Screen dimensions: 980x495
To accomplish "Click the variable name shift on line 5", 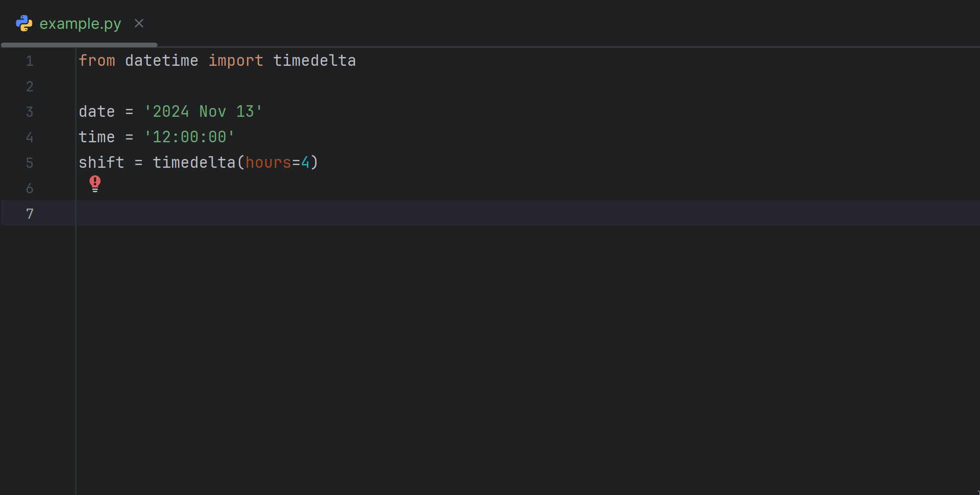I will click(102, 162).
